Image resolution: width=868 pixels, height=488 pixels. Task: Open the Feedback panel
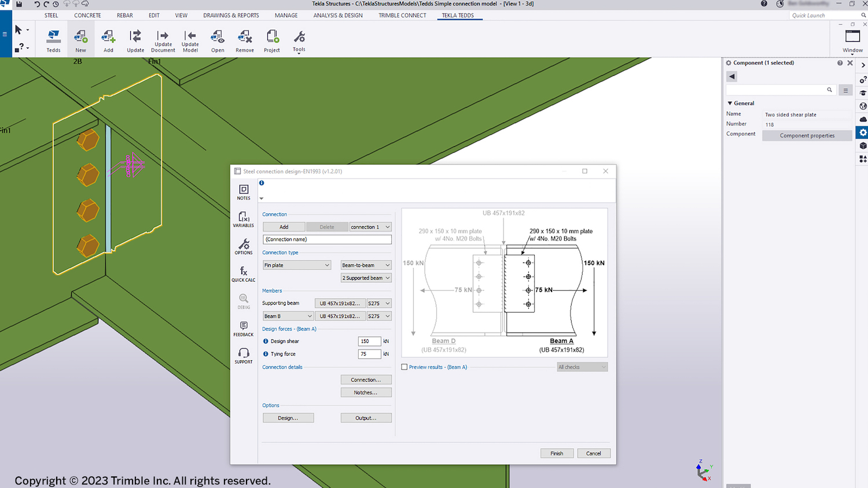point(243,328)
